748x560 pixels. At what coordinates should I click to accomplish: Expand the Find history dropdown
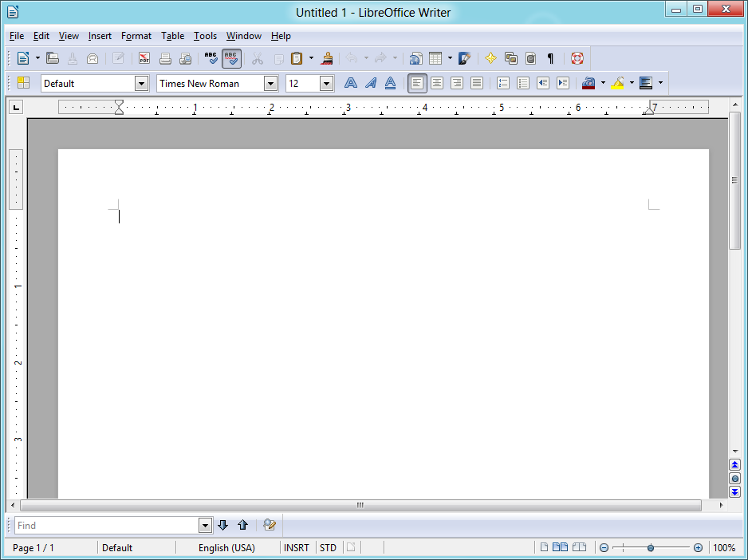coord(205,526)
